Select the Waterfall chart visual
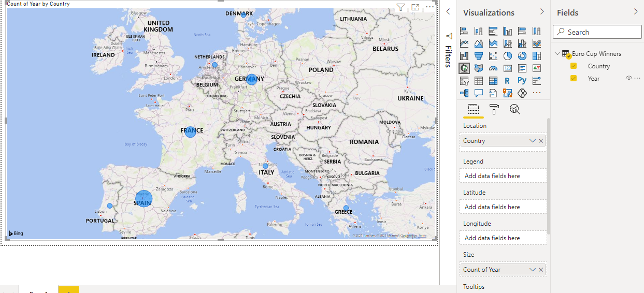The width and height of the screenshot is (644, 293). click(464, 56)
